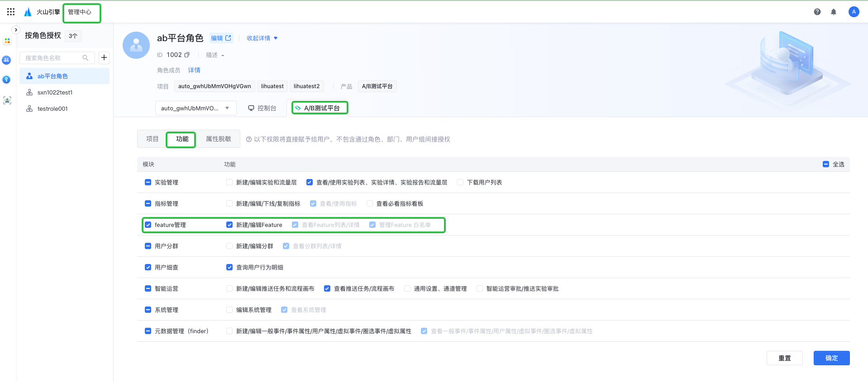Click search magnifier in role search box

coord(85,58)
